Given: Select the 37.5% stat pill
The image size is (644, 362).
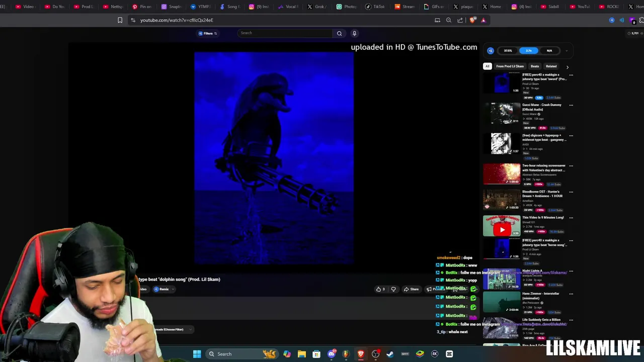Looking at the screenshot, I should coord(508,50).
